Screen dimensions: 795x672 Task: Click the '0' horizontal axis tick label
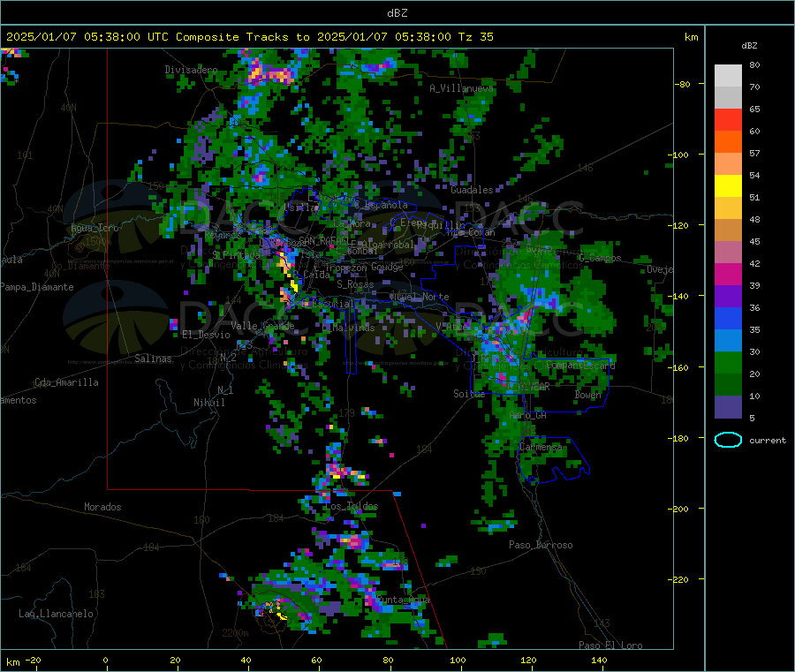pyautogui.click(x=105, y=661)
